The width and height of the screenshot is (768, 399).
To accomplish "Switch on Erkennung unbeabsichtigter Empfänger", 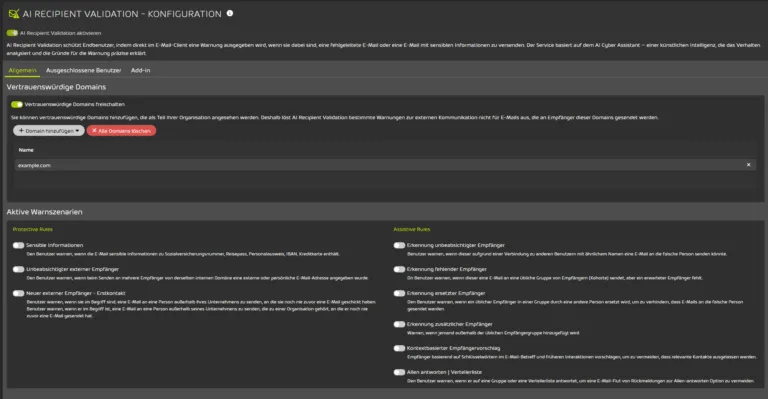I will [x=399, y=245].
